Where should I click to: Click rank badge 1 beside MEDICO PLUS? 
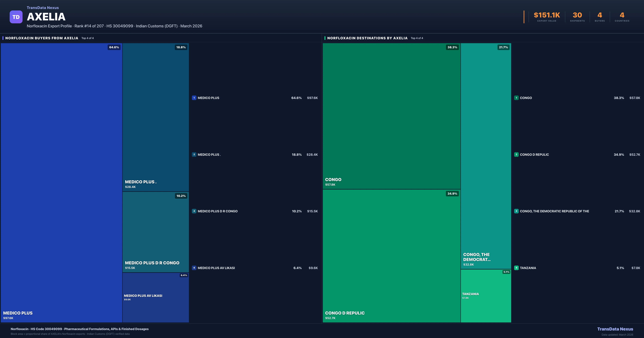[x=194, y=98]
